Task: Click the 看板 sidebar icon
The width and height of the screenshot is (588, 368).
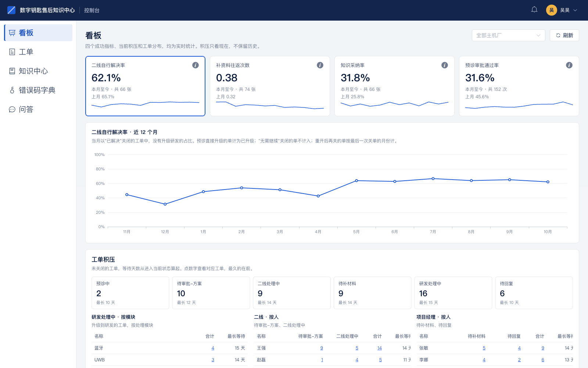Action: pos(12,33)
